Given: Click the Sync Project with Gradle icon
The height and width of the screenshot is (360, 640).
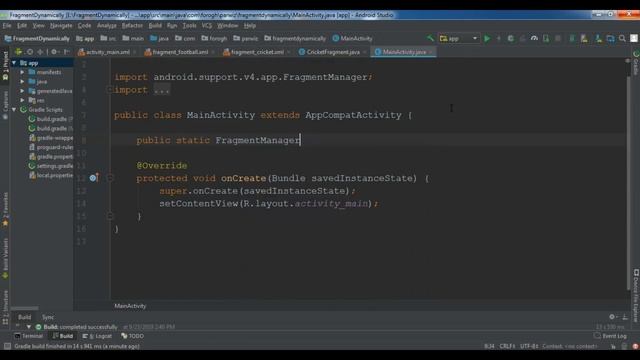Looking at the screenshot, I should tap(572, 38).
